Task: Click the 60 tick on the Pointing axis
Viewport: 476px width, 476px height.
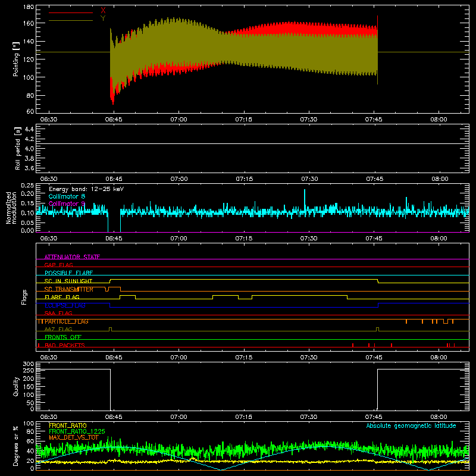Action: [x=30, y=111]
